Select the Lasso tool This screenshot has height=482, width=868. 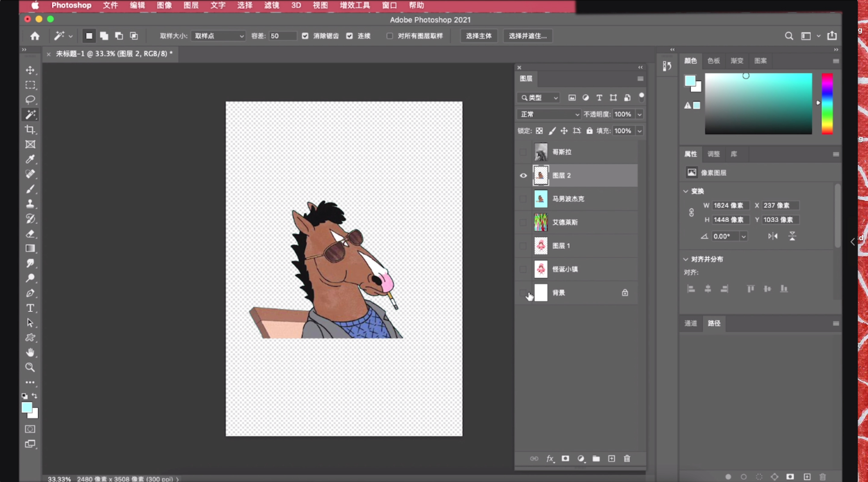click(x=30, y=100)
